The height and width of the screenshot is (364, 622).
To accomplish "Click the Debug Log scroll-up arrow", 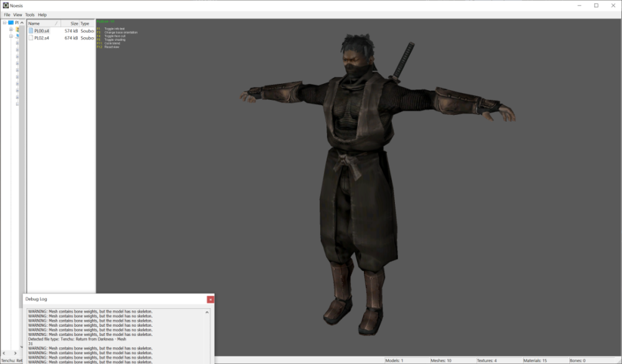I will (207, 312).
